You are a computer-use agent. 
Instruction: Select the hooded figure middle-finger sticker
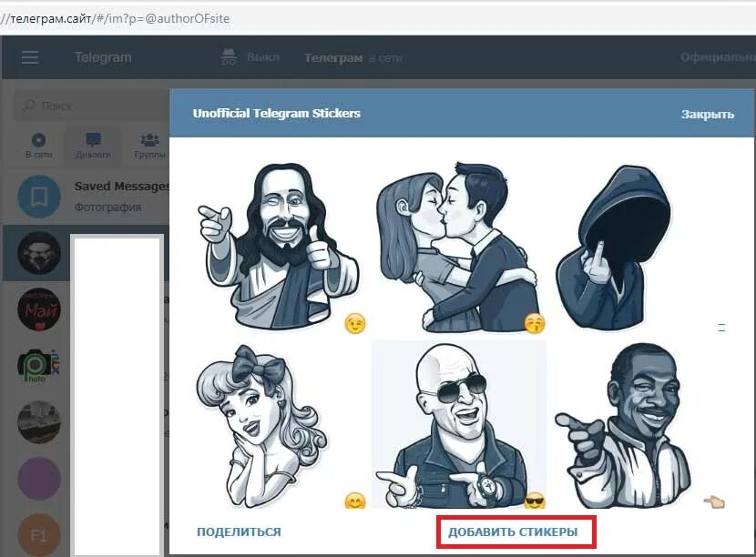[612, 246]
